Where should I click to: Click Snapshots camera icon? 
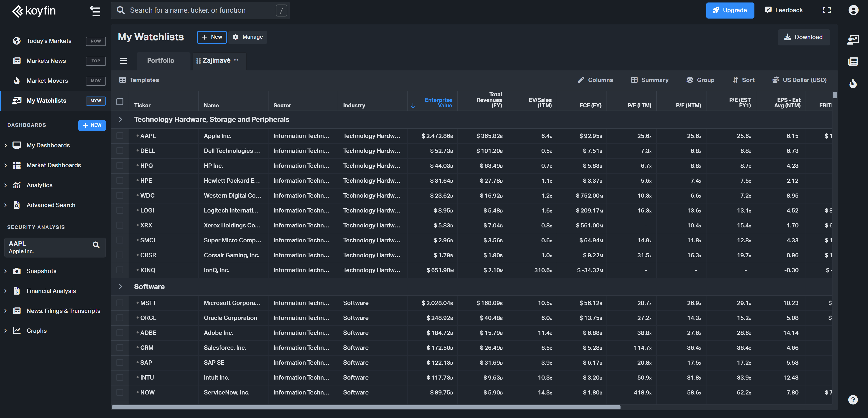17,271
